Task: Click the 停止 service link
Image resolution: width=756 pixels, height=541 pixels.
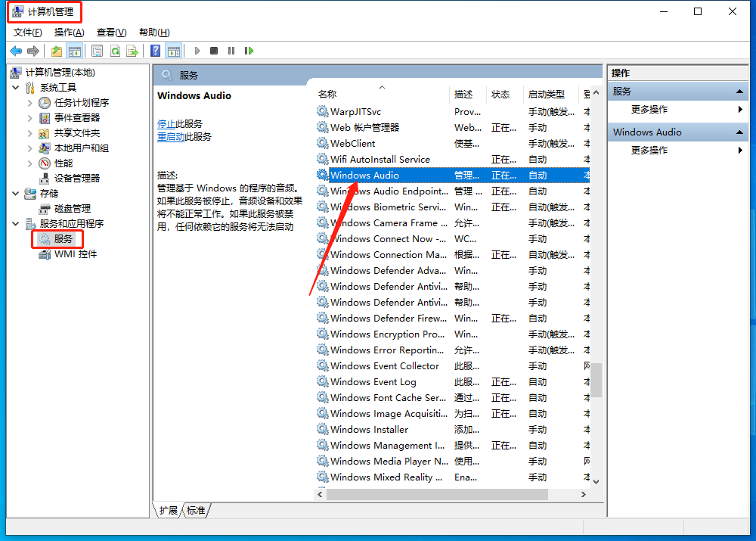Action: tap(166, 123)
